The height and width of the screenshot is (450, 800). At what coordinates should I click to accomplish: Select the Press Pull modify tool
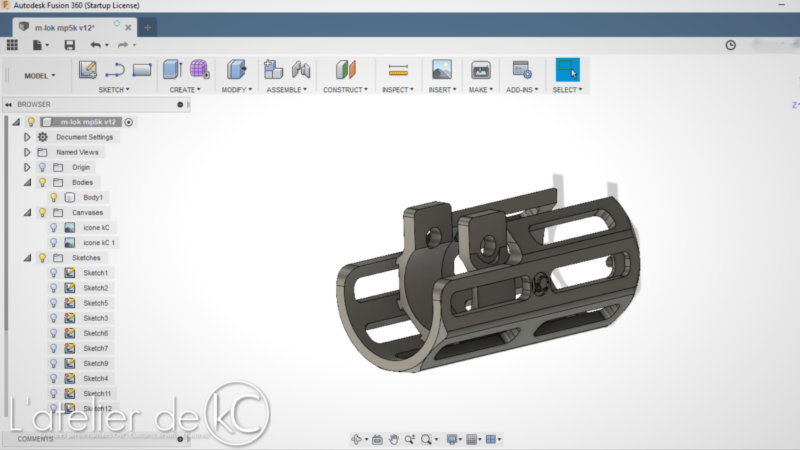click(x=237, y=70)
